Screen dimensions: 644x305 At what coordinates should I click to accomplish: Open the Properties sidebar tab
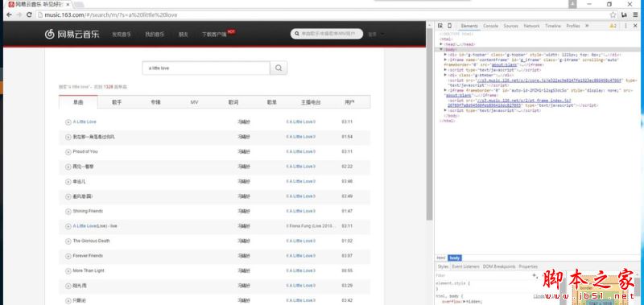tap(528, 267)
